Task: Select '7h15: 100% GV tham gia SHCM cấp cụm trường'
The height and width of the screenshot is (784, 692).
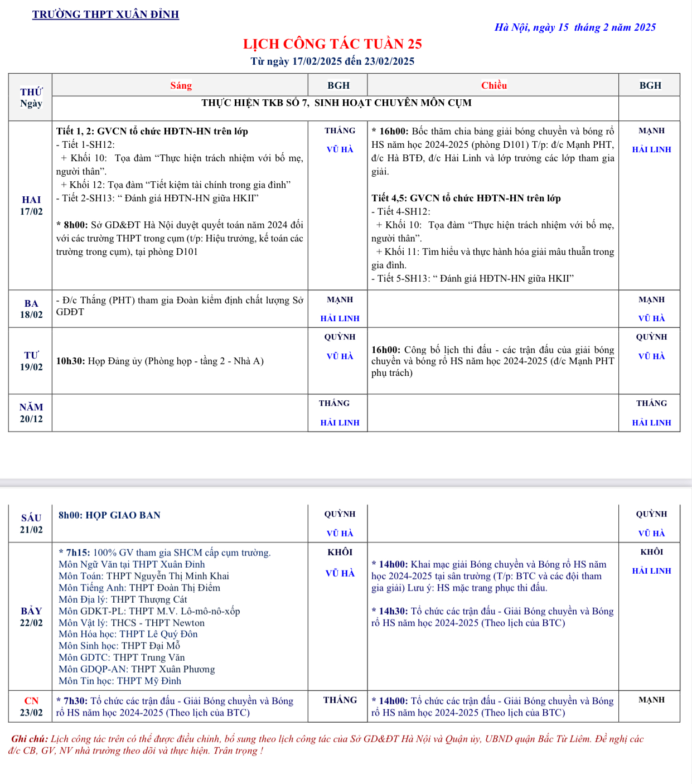Action: (x=164, y=553)
